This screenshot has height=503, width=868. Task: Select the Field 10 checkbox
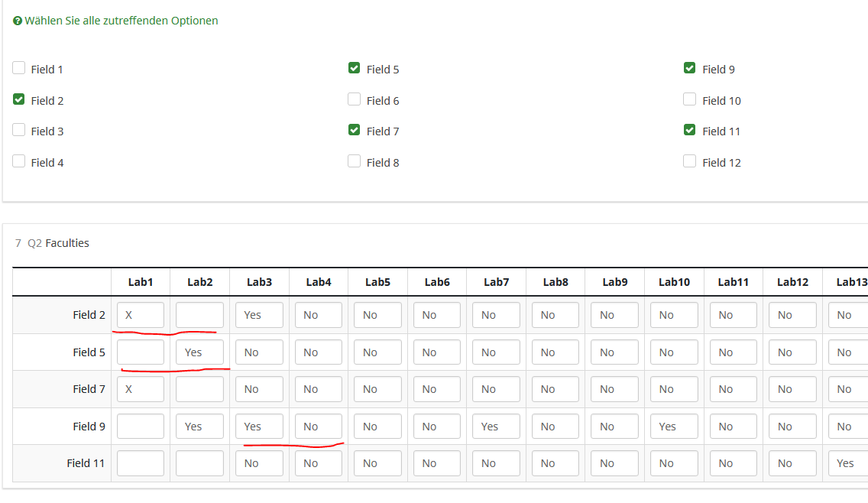click(689, 99)
